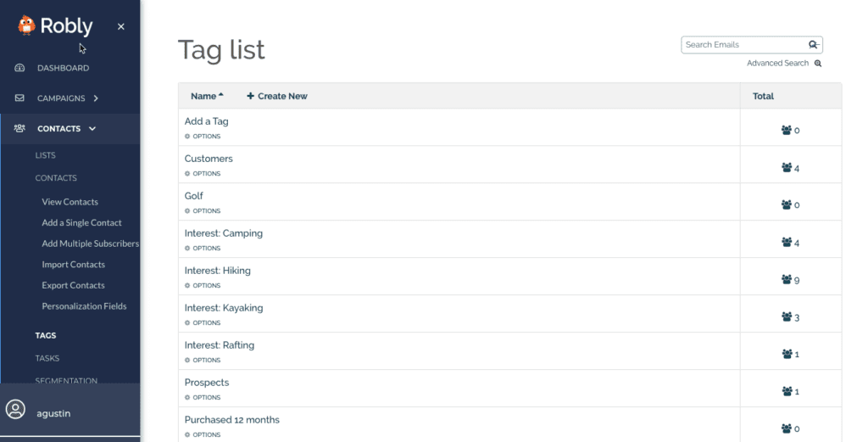
Task: Click the Robly owl logo
Action: click(x=27, y=25)
